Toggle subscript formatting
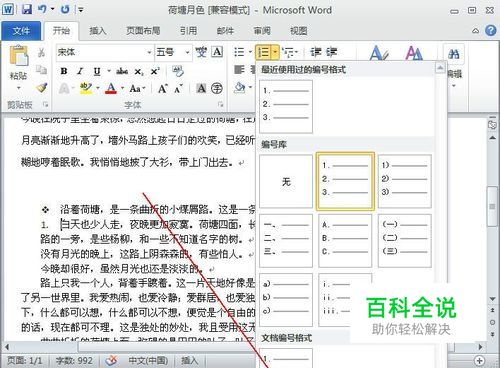The height and width of the screenshot is (368, 500). tap(139, 72)
